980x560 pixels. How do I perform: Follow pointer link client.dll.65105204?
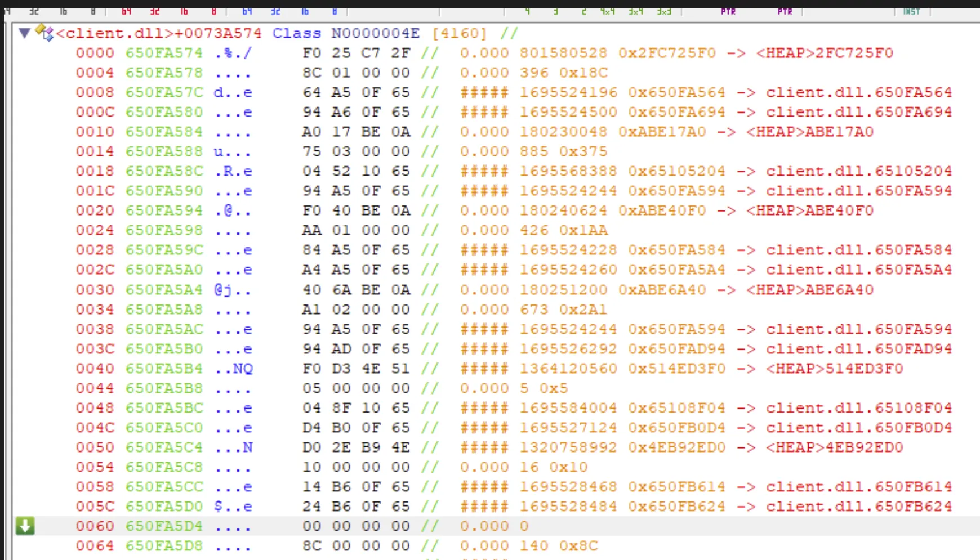[x=858, y=171]
